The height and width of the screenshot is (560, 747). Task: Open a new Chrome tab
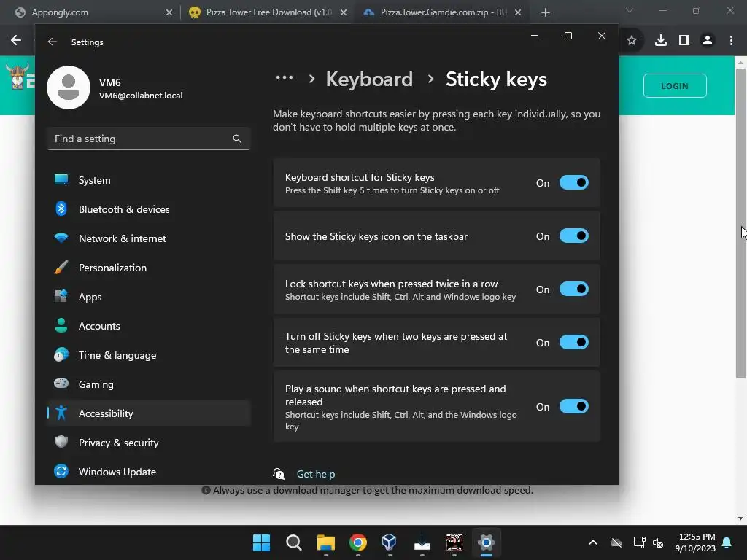point(546,12)
